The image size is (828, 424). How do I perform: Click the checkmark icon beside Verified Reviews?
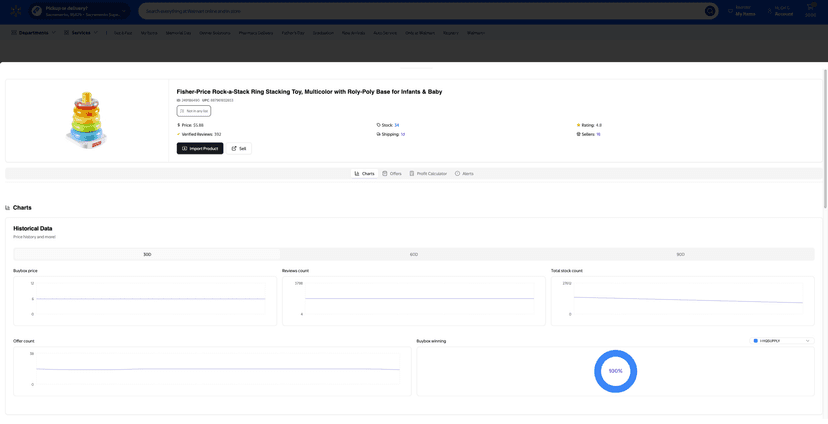[178, 135]
